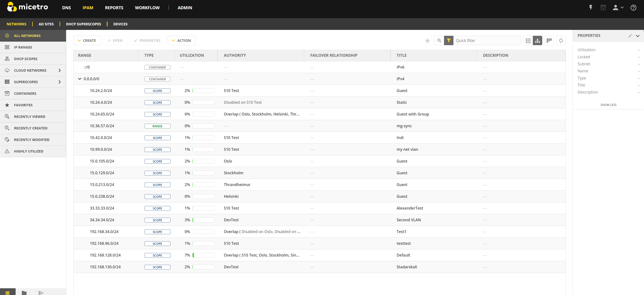
Task: Switch to flat grid view
Action: coord(528,40)
